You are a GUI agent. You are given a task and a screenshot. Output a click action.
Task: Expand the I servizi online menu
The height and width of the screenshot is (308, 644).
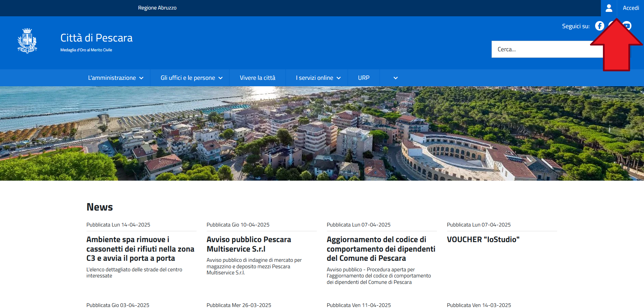tap(318, 78)
